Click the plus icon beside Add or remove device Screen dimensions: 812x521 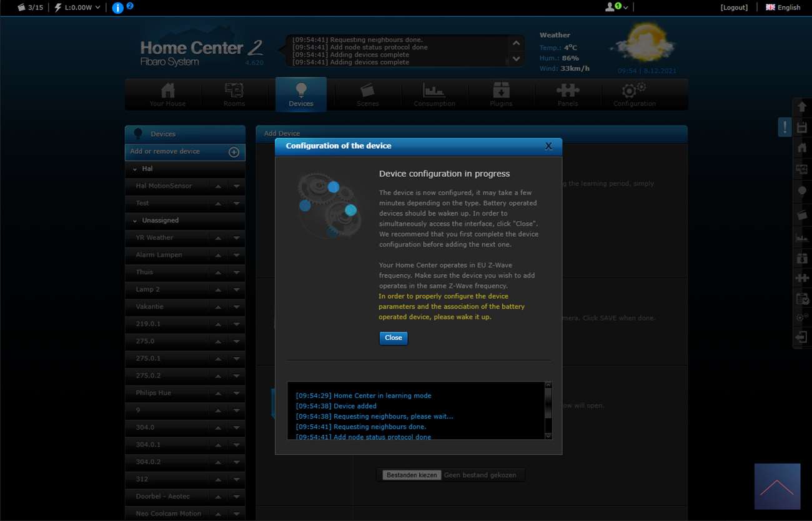tap(234, 152)
